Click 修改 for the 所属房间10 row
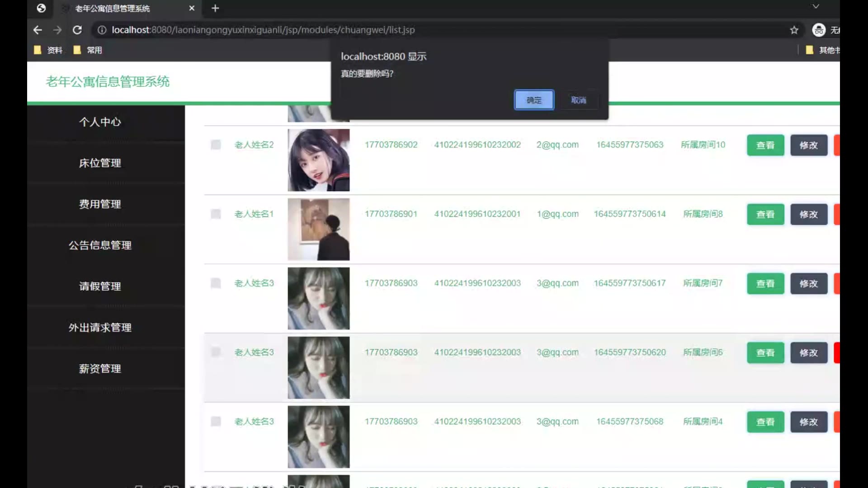This screenshot has width=868, height=488. point(809,145)
